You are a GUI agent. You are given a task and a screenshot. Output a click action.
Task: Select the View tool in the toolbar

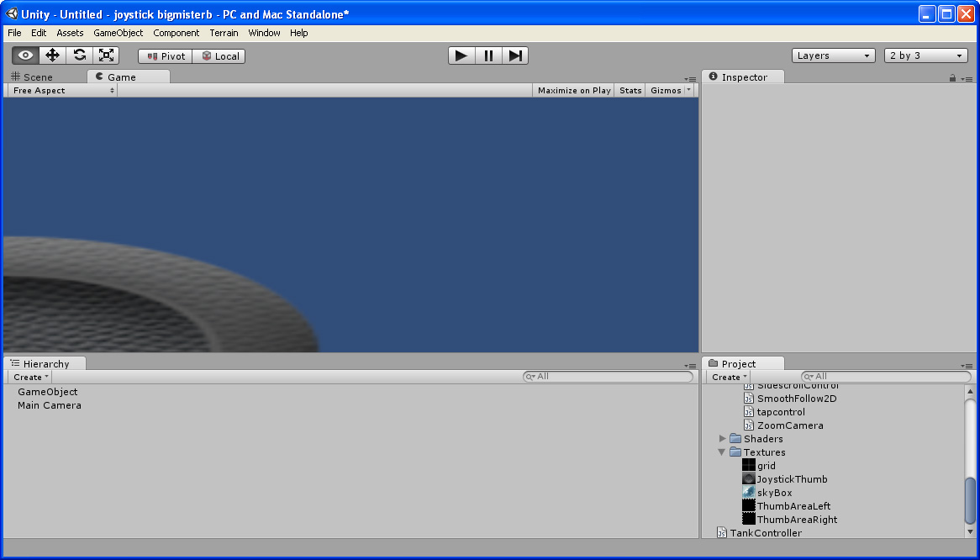point(24,55)
